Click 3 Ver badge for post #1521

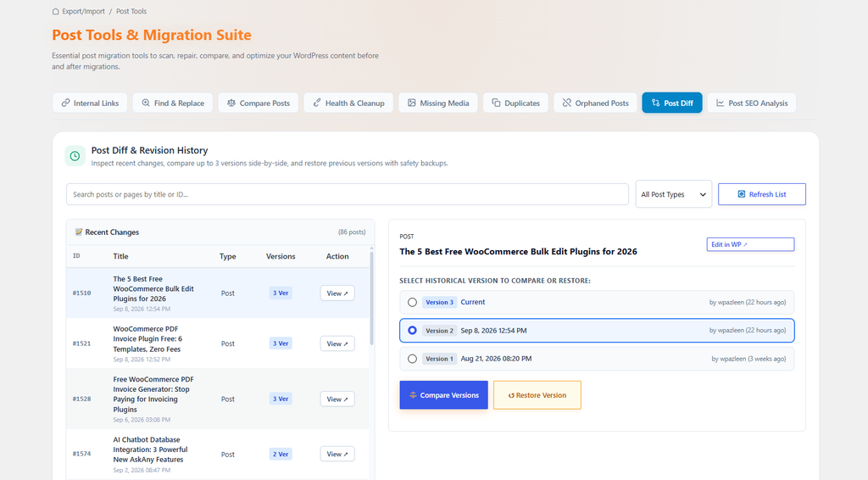click(281, 343)
